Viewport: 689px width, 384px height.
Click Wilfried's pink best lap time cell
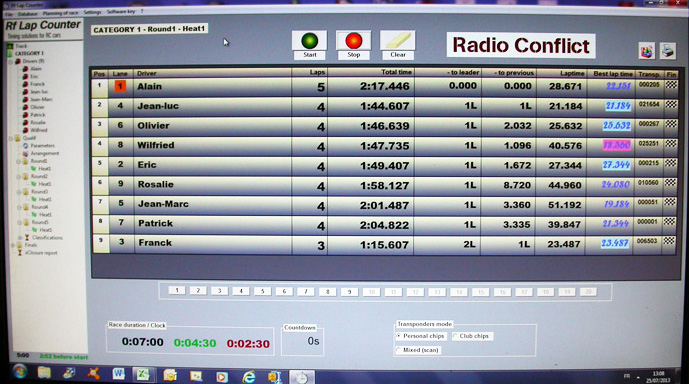616,145
